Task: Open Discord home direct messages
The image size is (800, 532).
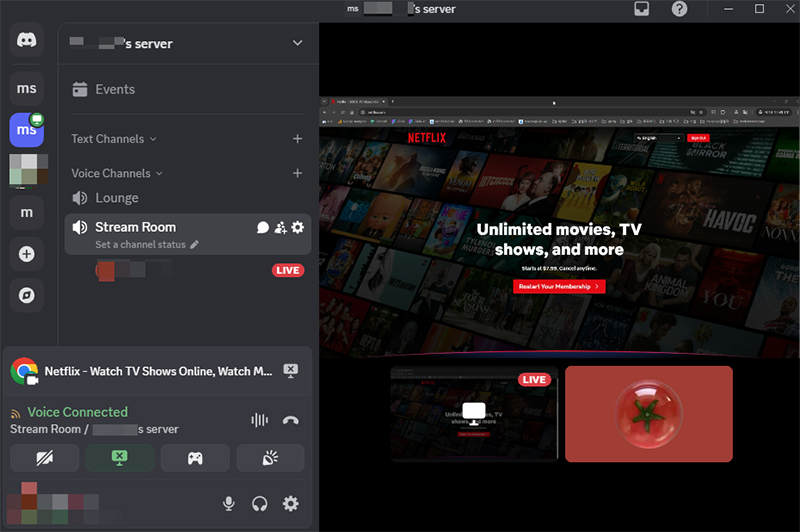Action: [x=27, y=40]
